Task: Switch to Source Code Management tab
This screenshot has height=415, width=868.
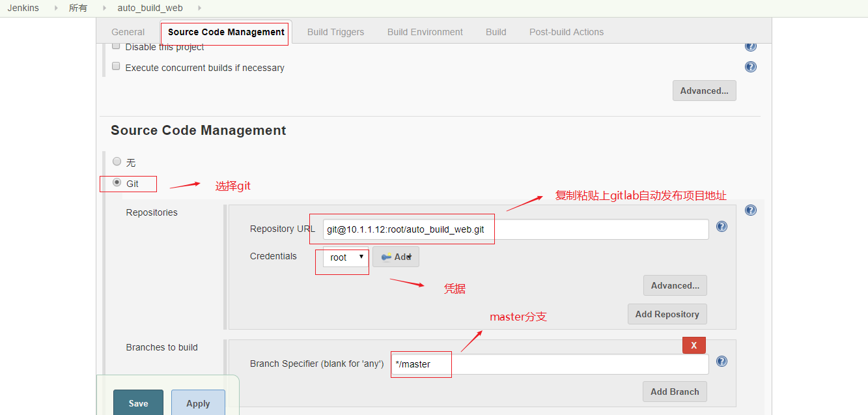Action: [x=226, y=32]
